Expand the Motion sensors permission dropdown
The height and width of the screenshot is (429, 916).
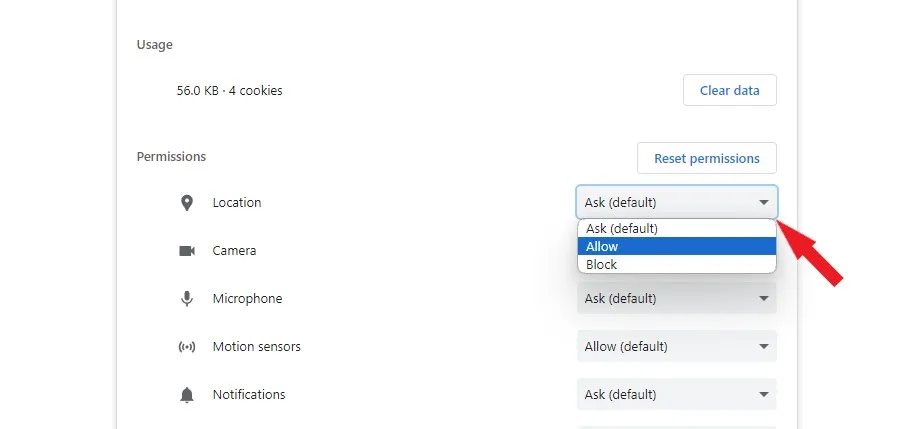[x=676, y=346]
